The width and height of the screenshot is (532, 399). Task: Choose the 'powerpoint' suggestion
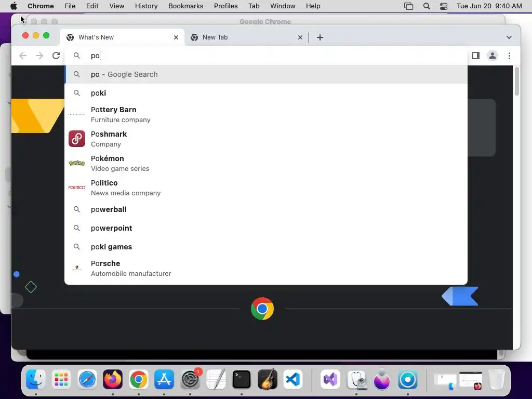[x=265, y=228]
